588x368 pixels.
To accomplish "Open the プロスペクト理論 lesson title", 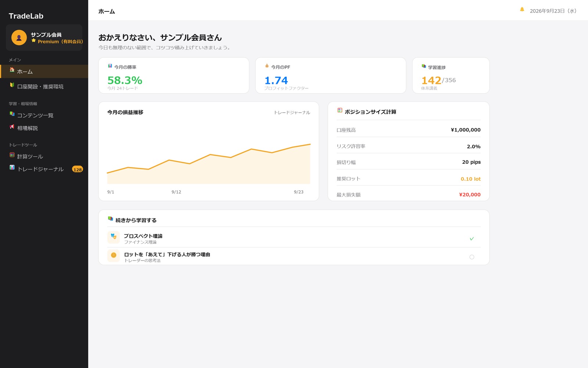I will [x=143, y=236].
